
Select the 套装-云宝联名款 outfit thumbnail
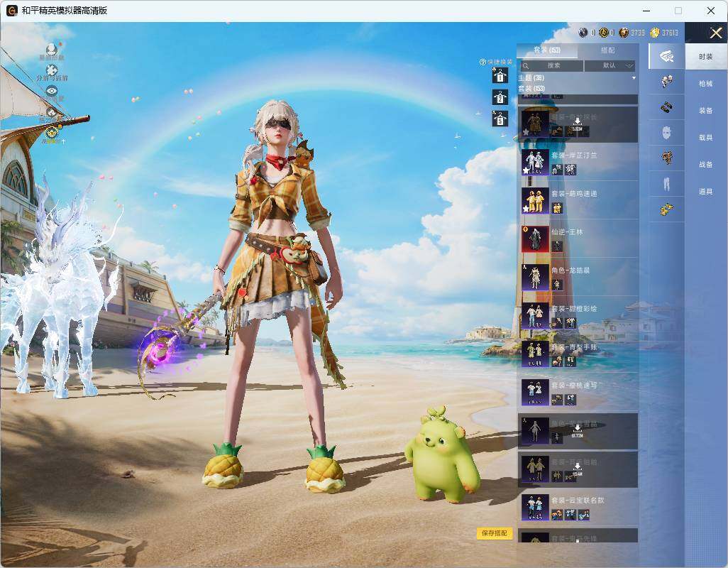pyautogui.click(x=535, y=507)
